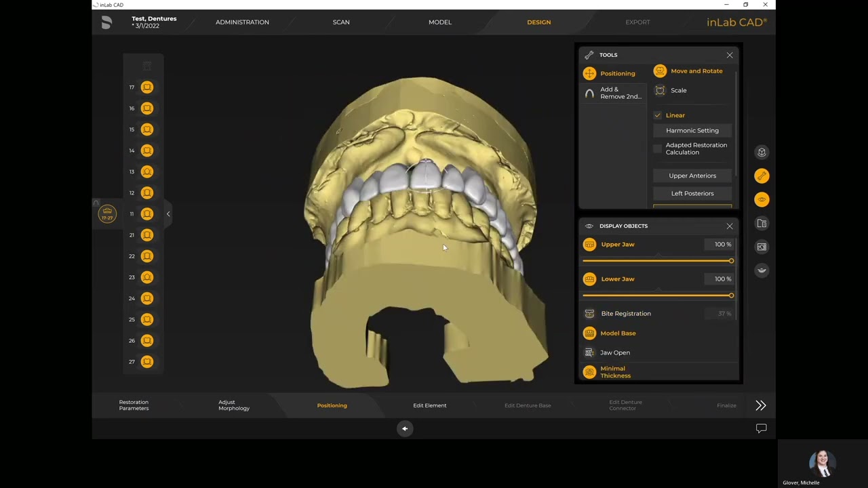Click the Upper Anteriors button
868x488 pixels.
tap(692, 176)
